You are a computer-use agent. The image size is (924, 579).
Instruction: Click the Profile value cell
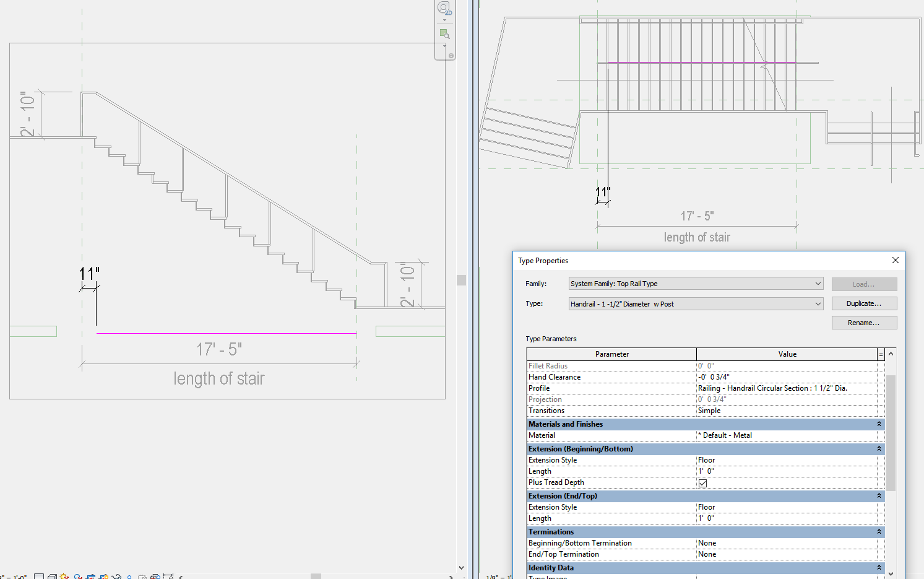(x=787, y=388)
